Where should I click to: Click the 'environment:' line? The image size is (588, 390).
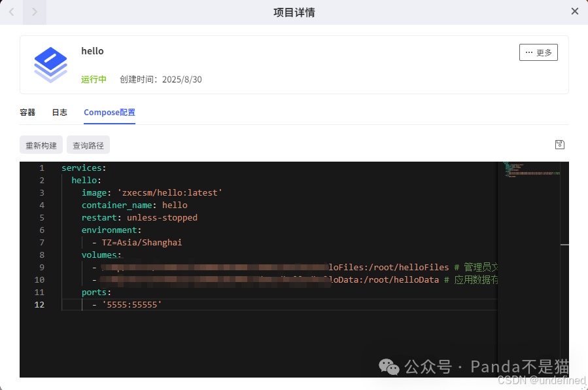click(111, 230)
